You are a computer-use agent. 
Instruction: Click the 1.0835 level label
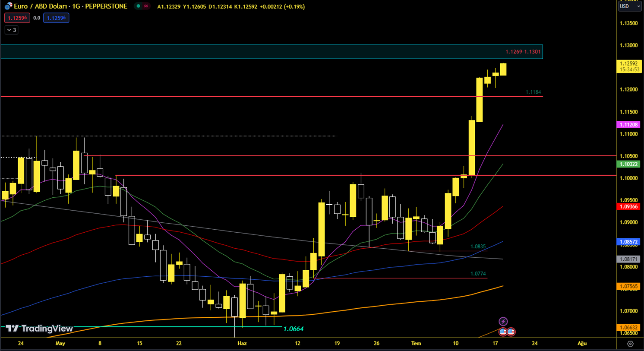coord(478,247)
